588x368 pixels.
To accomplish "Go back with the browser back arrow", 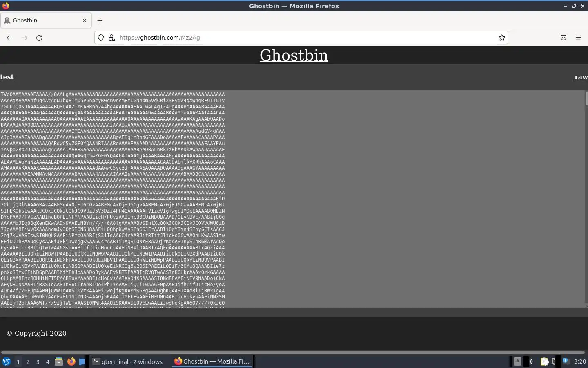I will (x=10, y=38).
